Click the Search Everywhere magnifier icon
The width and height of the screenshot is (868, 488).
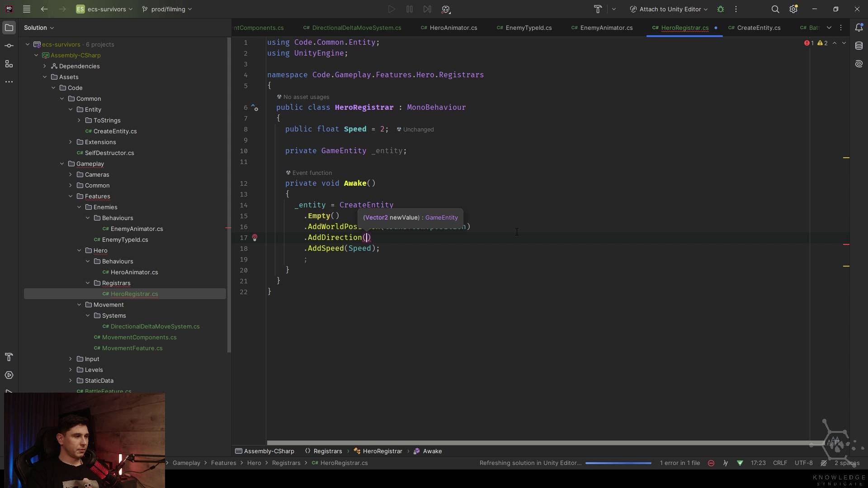tap(775, 9)
